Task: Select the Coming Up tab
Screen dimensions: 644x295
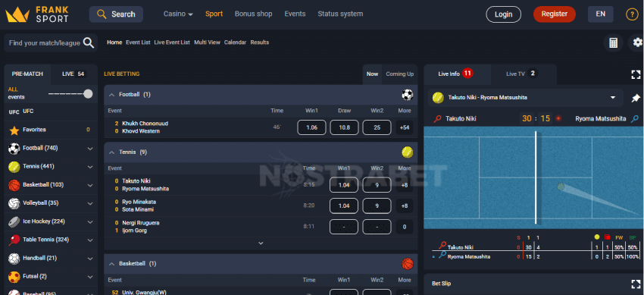Action: pyautogui.click(x=399, y=74)
